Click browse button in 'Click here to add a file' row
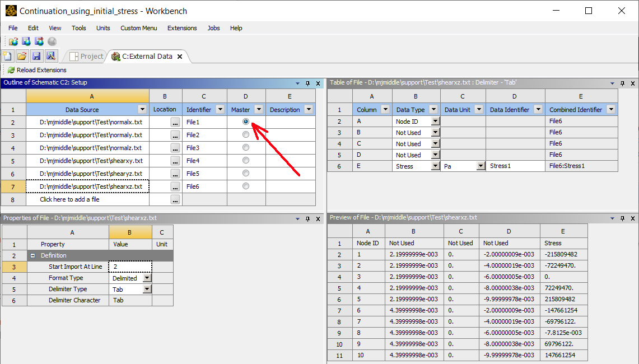The height and width of the screenshot is (364, 639). [x=175, y=200]
